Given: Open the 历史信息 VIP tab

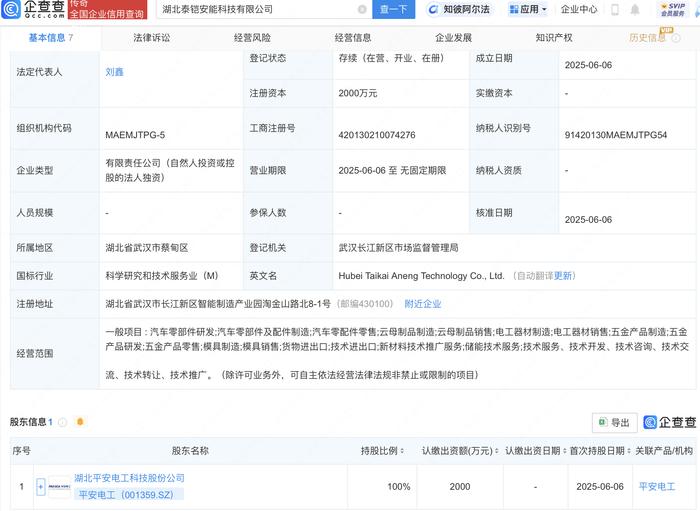Looking at the screenshot, I should click(647, 38).
